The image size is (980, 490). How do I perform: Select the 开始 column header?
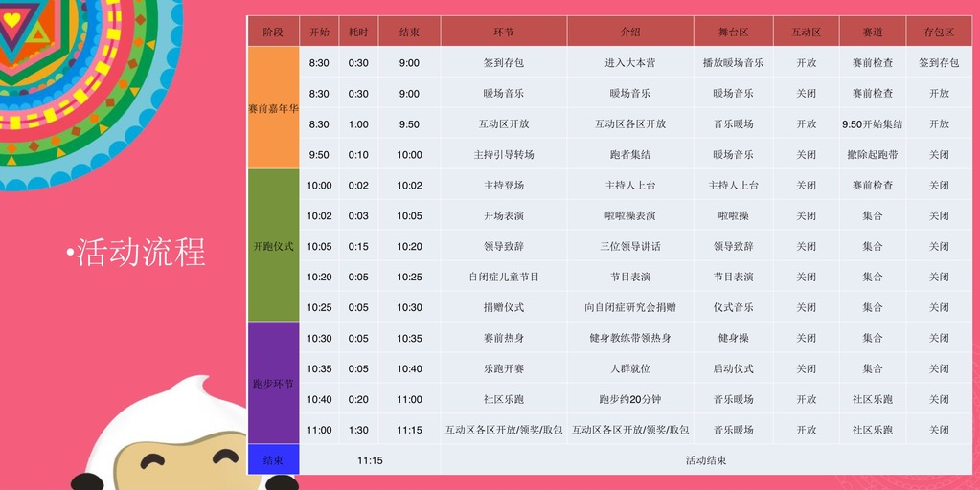click(x=319, y=32)
